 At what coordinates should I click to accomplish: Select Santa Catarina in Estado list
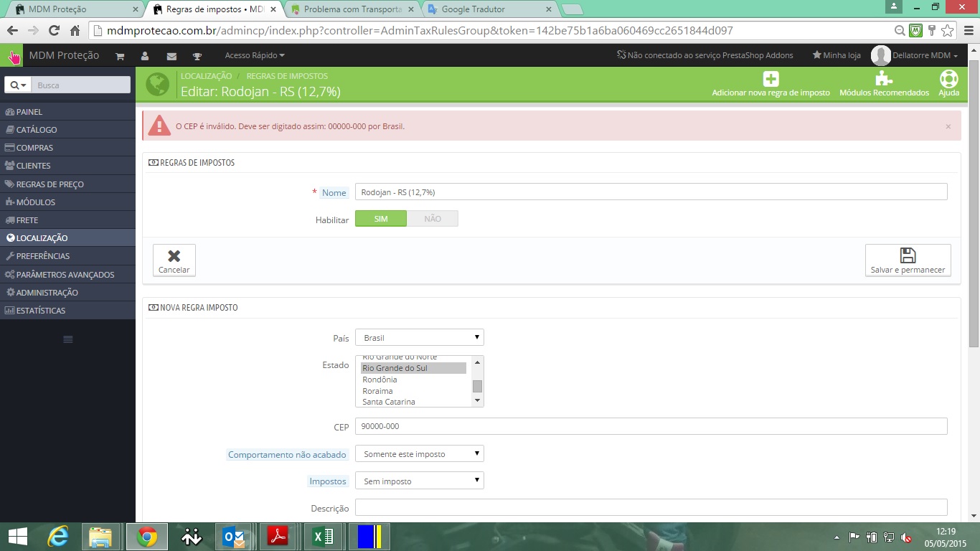click(x=413, y=402)
